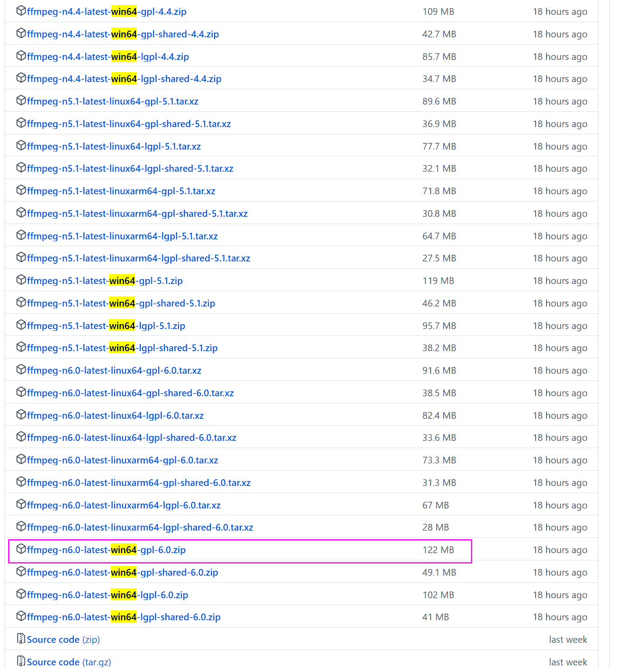Download ffmpeg-n5.1-latest-linux64-lgpl-shared-5.1.tar.xz
Image resolution: width=644 pixels, height=669 pixels.
pyautogui.click(x=130, y=169)
